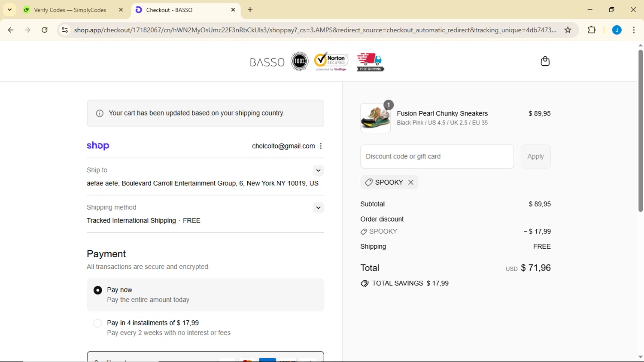The height and width of the screenshot is (362, 644).
Task: Click the TOTAL SAVINGS tag icon
Action: 365,283
